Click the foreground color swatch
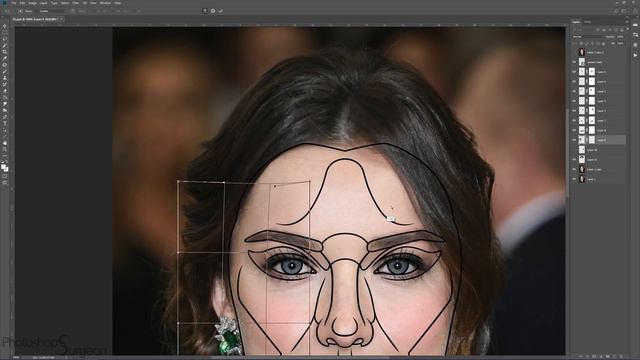Image resolution: width=640 pixels, height=360 pixels. pyautogui.click(x=3, y=166)
